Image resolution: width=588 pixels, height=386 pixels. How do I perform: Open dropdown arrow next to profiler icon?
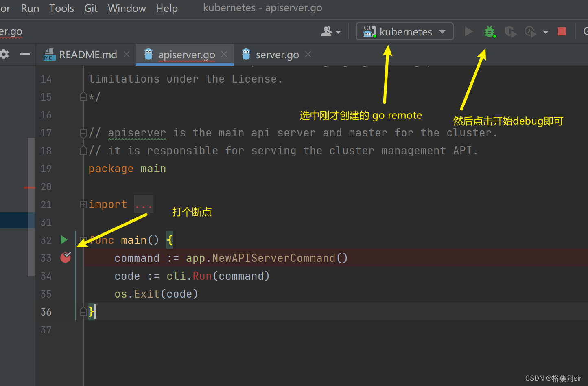[x=546, y=32]
